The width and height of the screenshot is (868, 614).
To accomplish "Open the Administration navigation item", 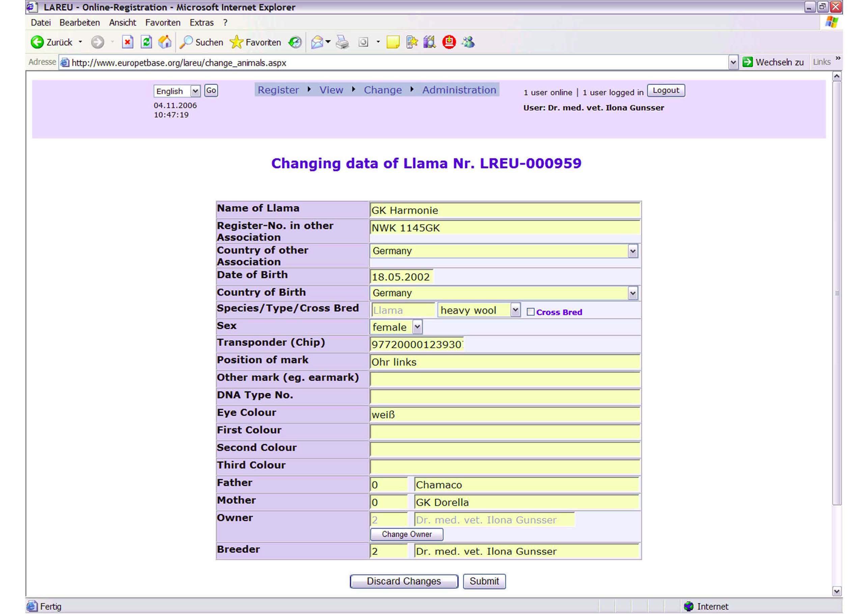I will (x=459, y=90).
